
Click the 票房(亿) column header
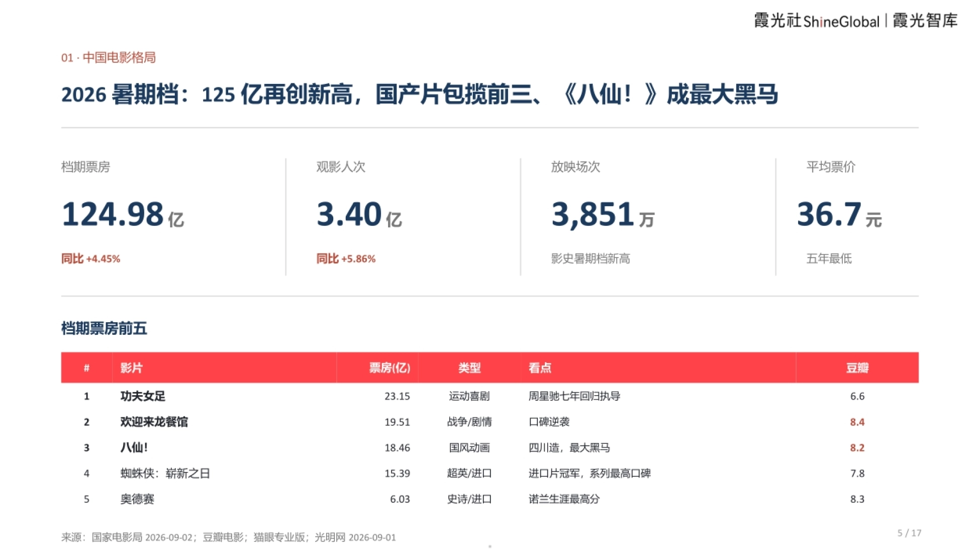click(389, 368)
